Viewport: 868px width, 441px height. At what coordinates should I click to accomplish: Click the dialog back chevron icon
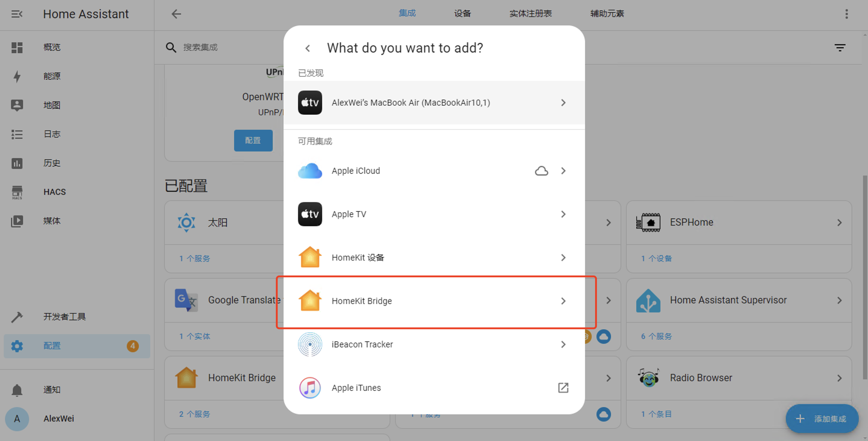coord(307,49)
